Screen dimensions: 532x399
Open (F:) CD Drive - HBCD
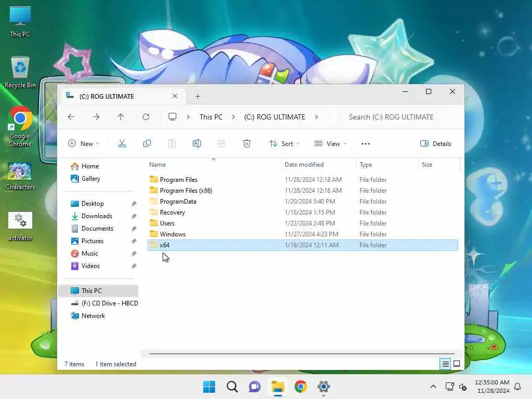[104, 303]
